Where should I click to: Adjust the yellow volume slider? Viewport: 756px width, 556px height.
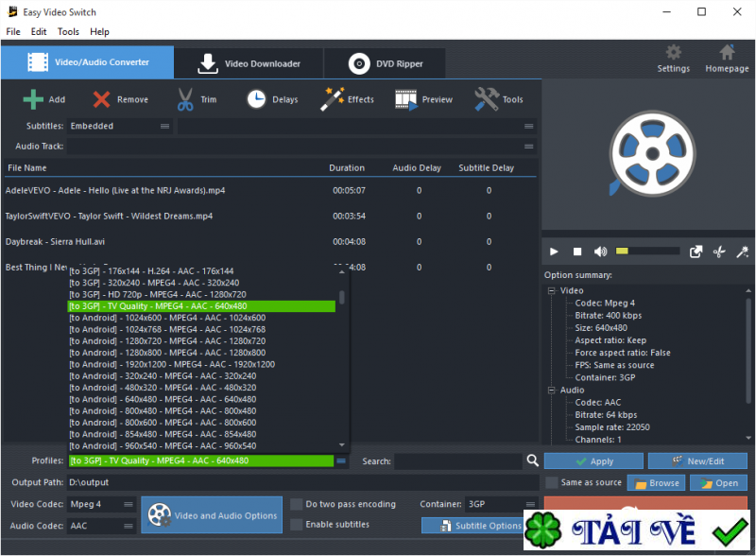tap(647, 252)
